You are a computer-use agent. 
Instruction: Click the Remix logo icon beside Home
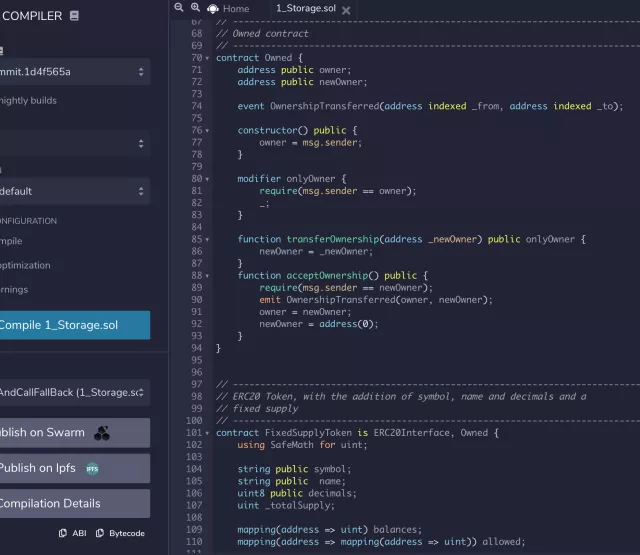212,9
